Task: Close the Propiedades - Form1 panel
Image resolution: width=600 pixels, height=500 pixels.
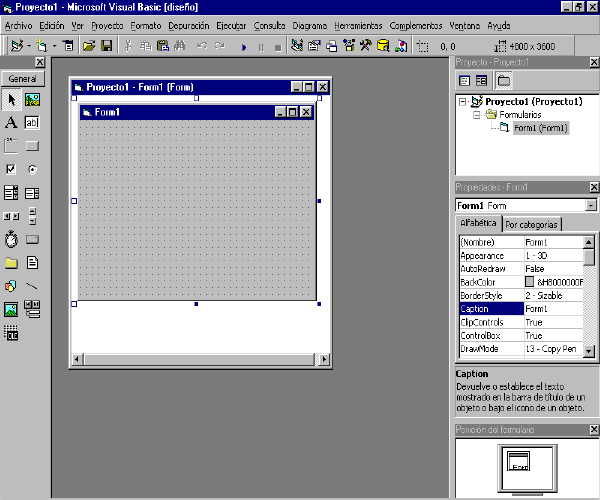Action: (593, 187)
